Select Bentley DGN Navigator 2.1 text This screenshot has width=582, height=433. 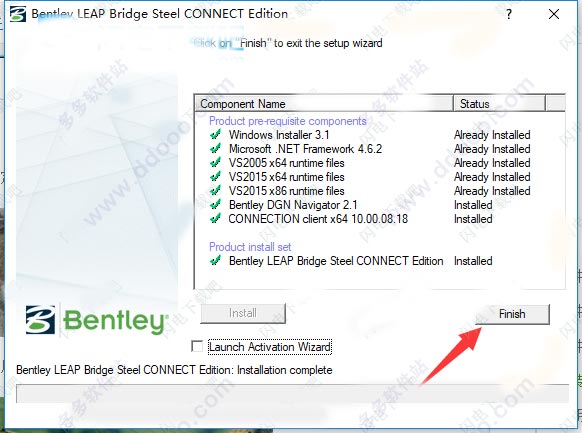(293, 205)
